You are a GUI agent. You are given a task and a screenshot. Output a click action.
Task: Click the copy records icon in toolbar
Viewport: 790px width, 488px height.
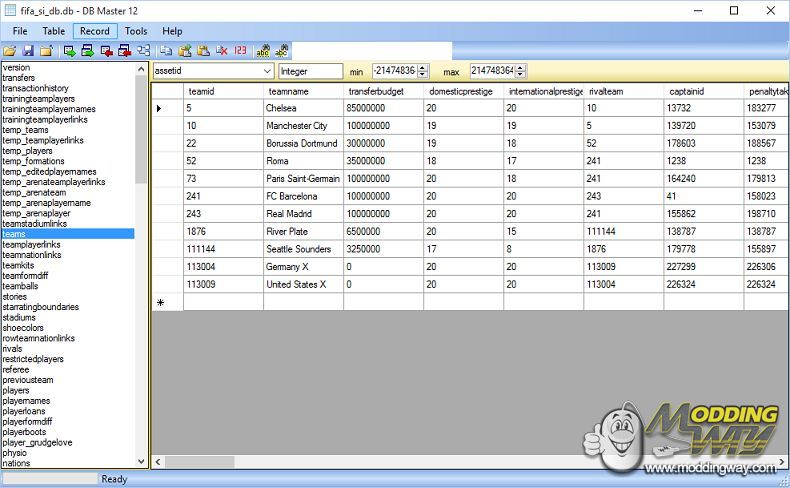coord(166,50)
